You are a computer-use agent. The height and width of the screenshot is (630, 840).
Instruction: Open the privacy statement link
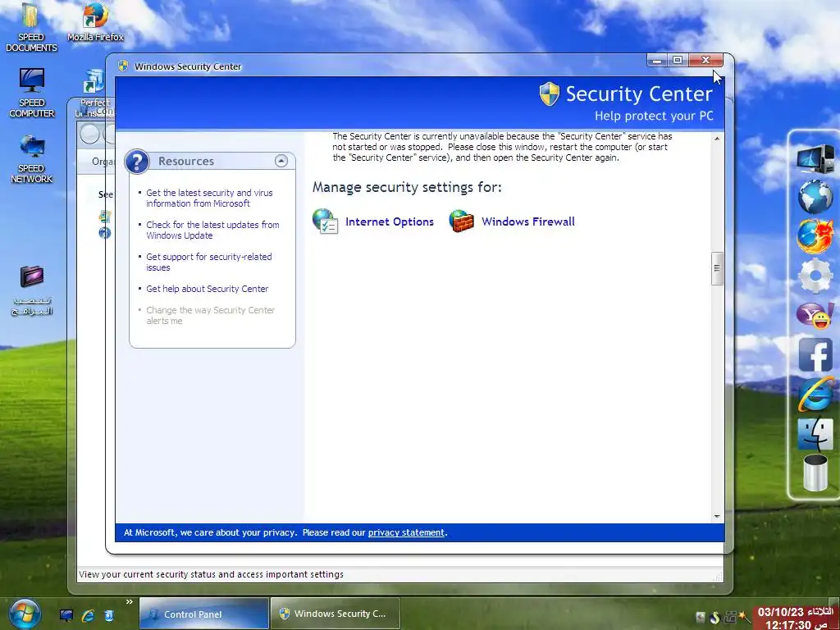tap(406, 532)
